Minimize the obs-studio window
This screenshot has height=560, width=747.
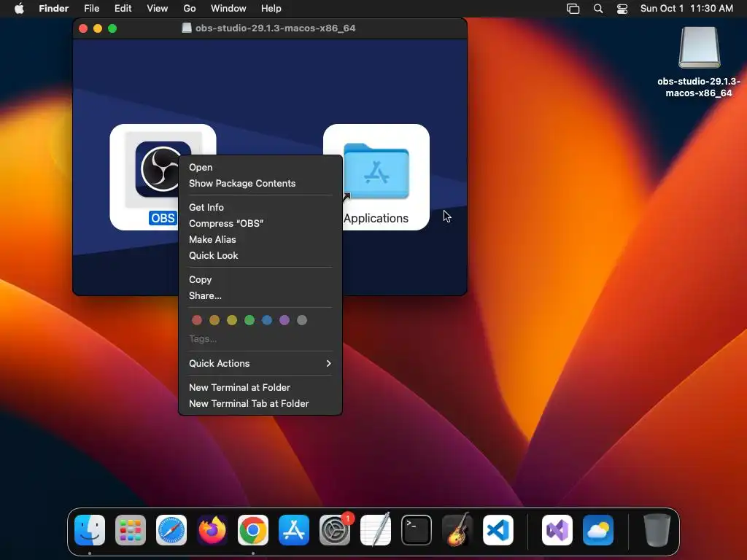tap(98, 28)
